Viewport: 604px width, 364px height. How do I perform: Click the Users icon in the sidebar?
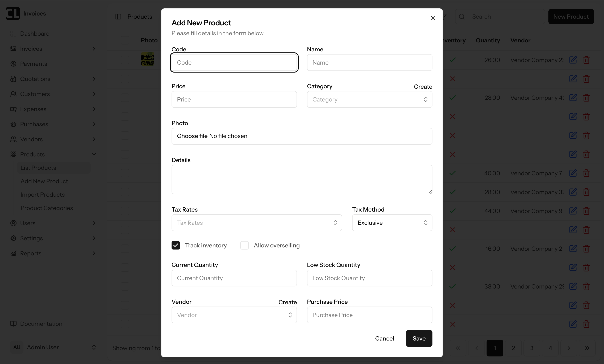pyautogui.click(x=13, y=223)
